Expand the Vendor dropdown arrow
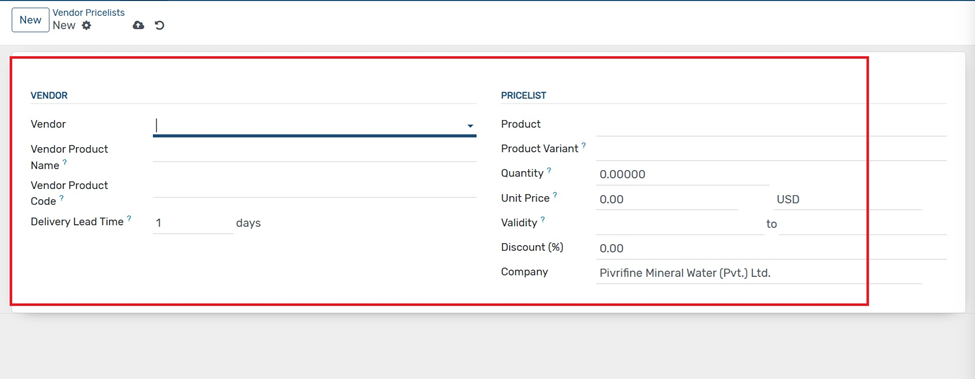This screenshot has width=975, height=379. click(470, 126)
